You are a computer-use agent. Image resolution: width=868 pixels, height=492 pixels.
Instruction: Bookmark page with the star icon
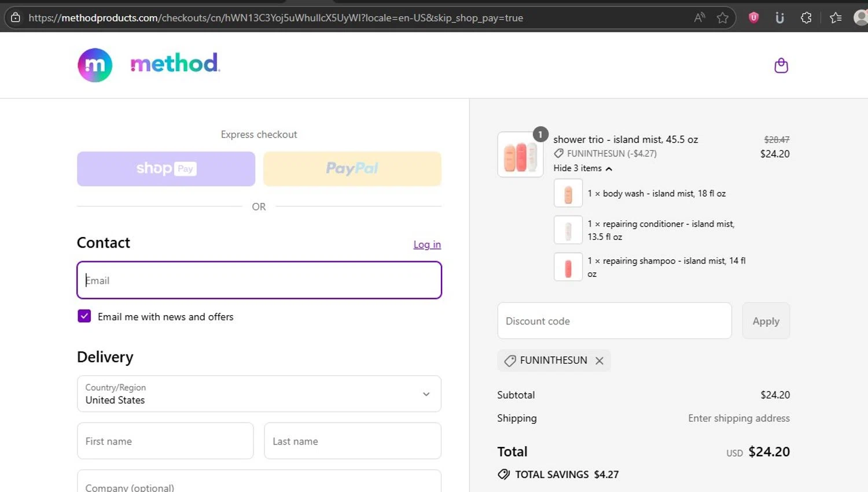coord(722,18)
